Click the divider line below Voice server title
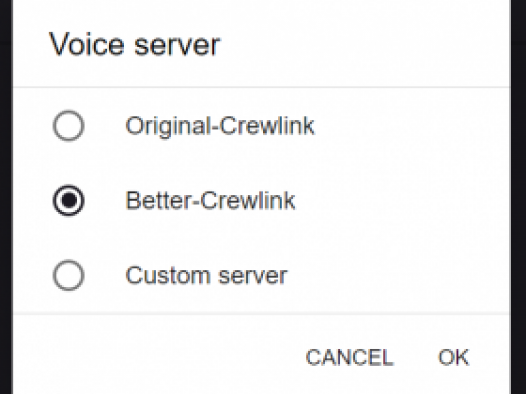 262,87
